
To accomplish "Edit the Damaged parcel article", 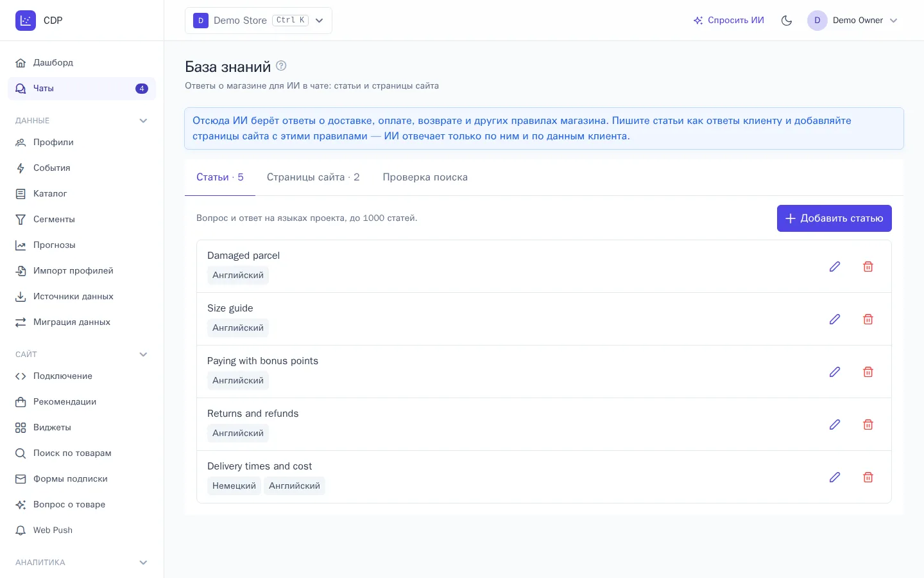I will point(835,267).
